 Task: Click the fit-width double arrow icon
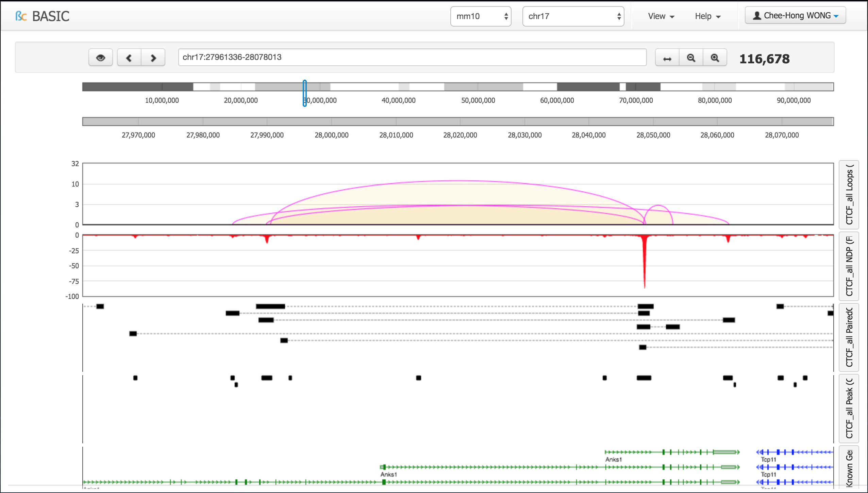(667, 58)
